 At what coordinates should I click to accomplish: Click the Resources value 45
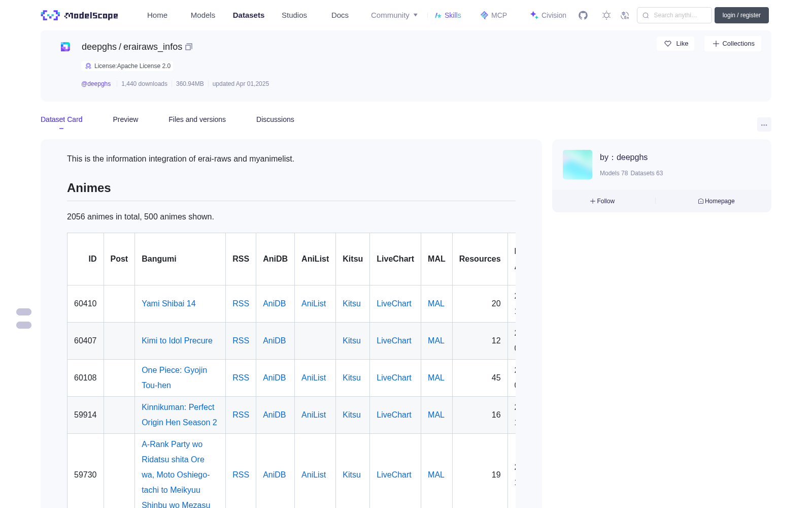(496, 377)
